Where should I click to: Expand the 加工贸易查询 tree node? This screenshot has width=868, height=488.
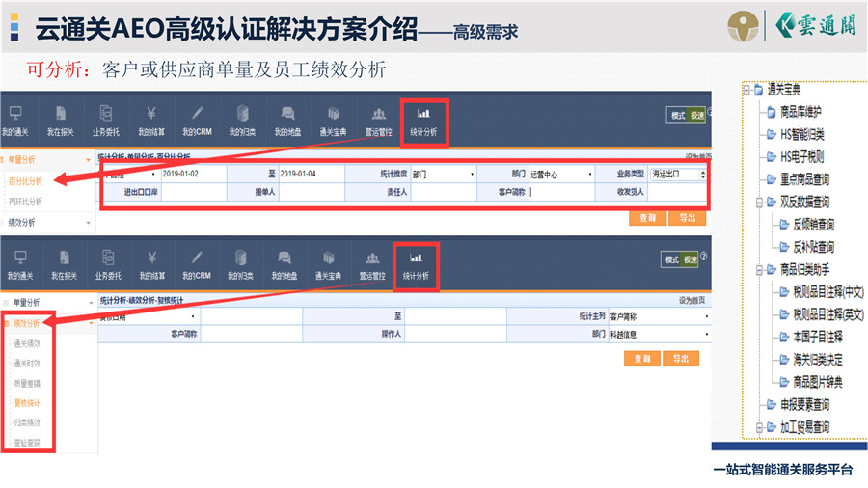(x=760, y=427)
